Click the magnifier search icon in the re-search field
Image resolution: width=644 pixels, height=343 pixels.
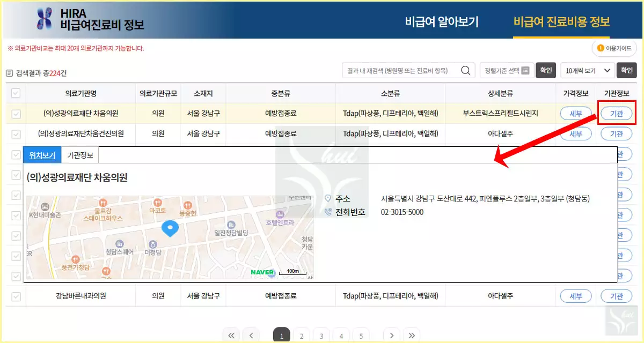465,70
